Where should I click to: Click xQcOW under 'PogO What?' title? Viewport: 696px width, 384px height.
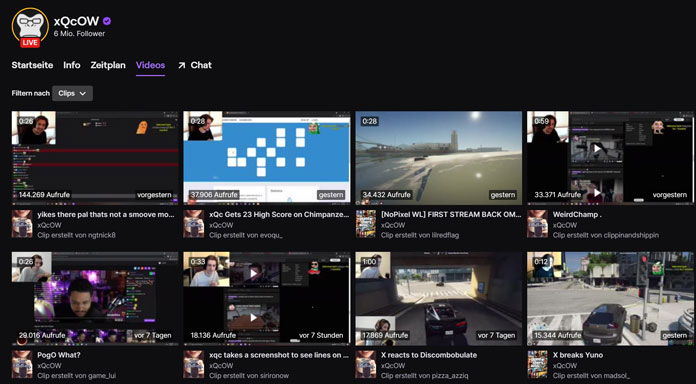click(x=49, y=366)
